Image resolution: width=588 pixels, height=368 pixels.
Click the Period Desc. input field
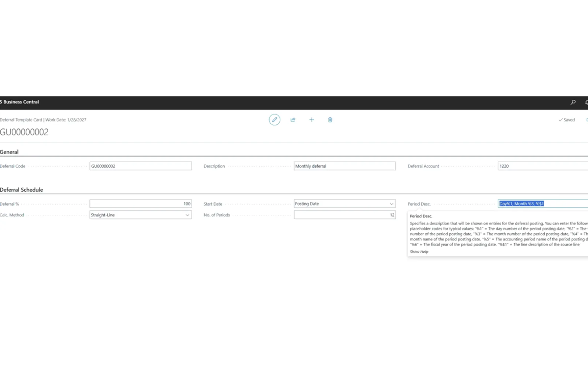[x=543, y=204]
